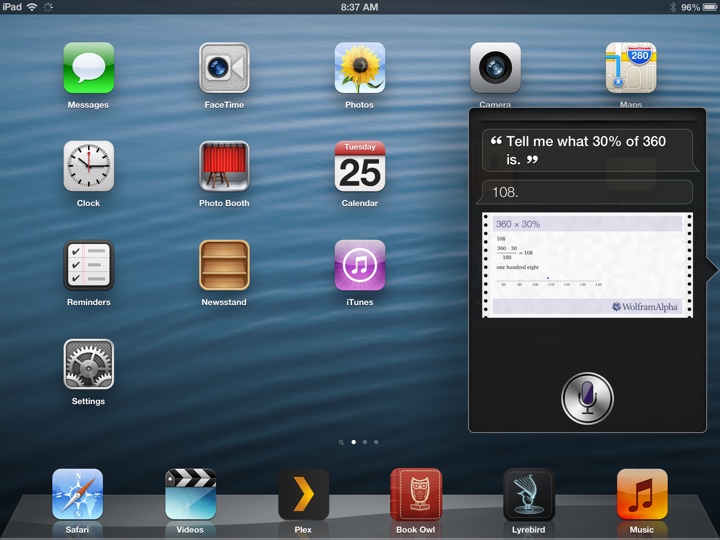Tap the number line plot in result
The width and height of the screenshot is (720, 540).
(549, 281)
